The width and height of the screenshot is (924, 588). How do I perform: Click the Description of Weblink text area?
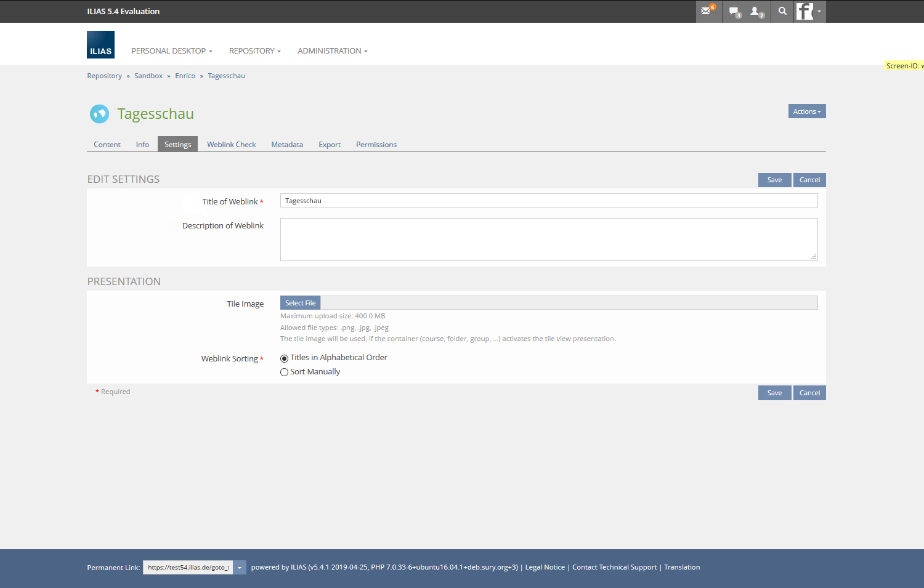(548, 240)
